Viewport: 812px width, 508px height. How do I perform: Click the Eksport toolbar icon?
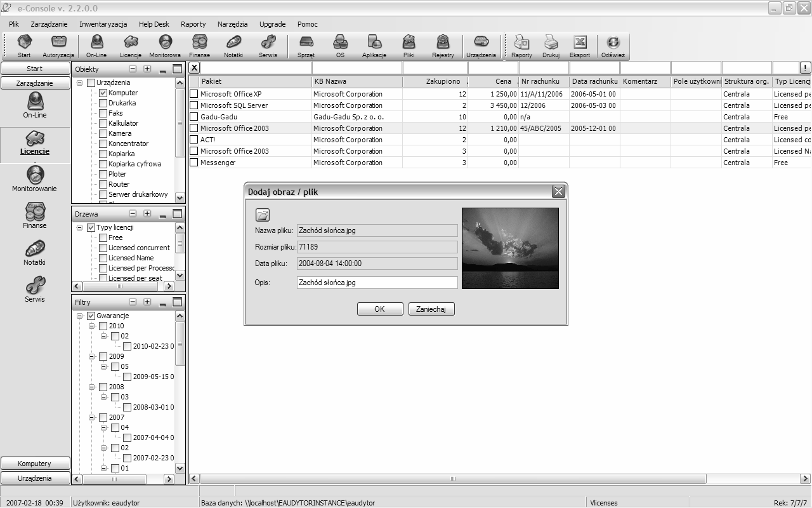pos(580,46)
